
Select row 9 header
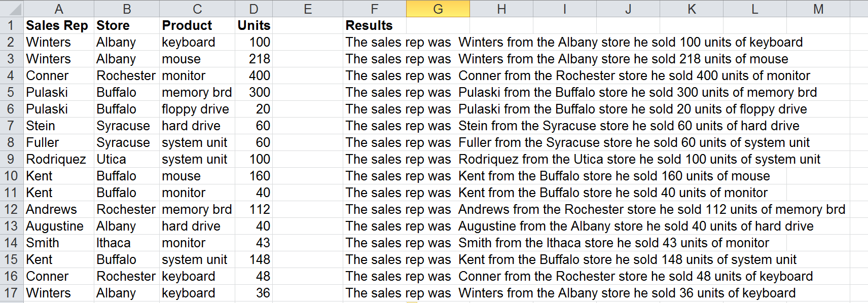point(11,159)
